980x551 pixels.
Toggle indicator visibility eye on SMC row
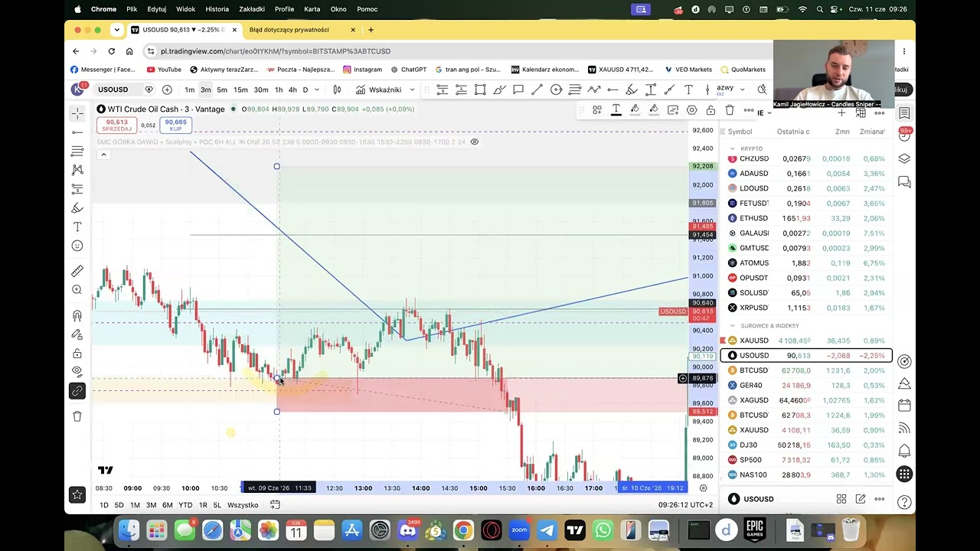[475, 142]
